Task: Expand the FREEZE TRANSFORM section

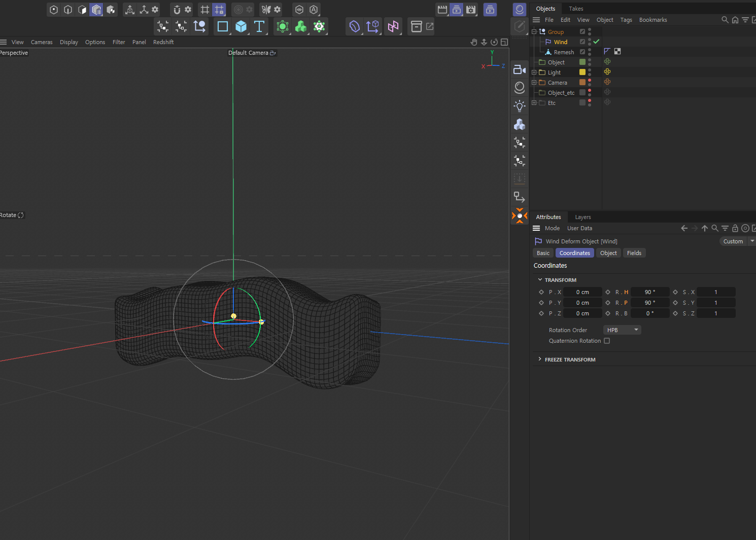Action: 540,359
